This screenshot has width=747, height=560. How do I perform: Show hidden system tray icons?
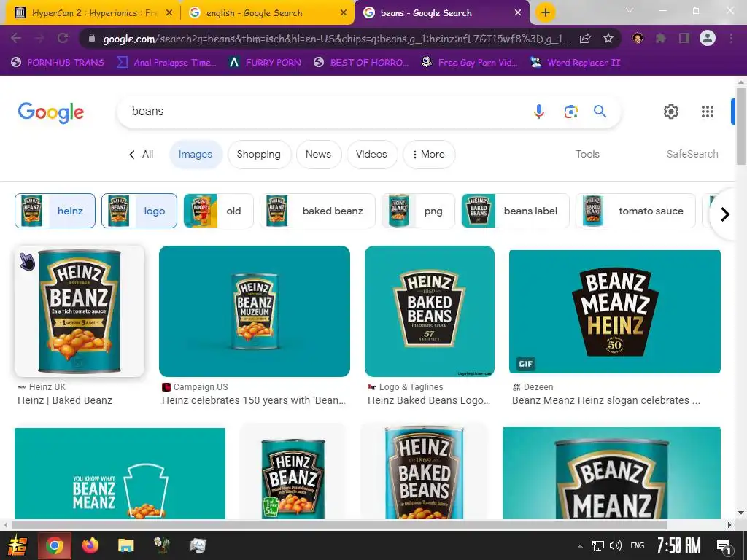(x=580, y=546)
